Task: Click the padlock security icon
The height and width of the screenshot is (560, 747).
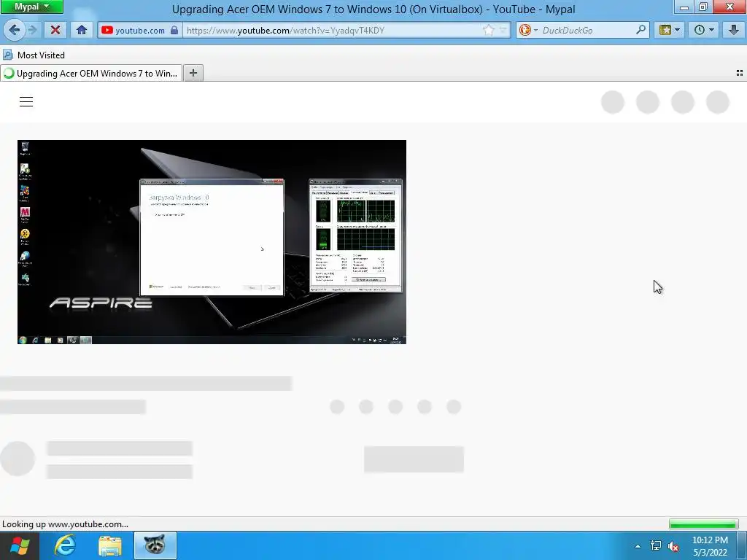Action: [174, 30]
